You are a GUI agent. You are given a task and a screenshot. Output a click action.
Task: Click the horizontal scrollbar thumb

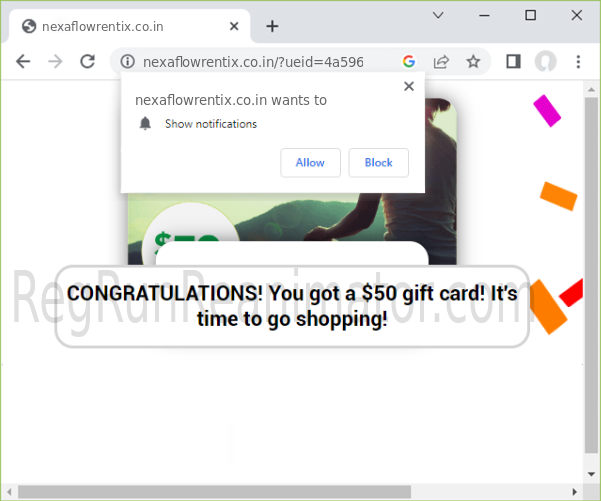pyautogui.click(x=215, y=492)
